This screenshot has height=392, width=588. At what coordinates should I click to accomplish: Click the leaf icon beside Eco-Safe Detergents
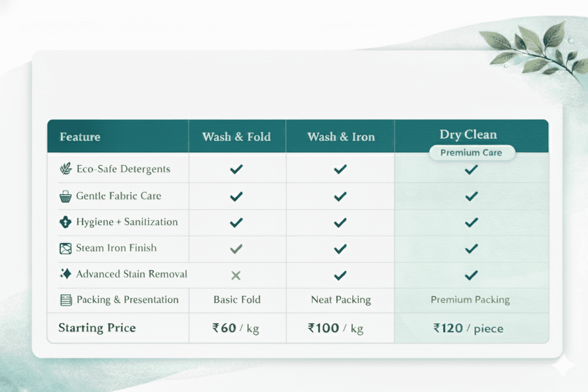65,169
